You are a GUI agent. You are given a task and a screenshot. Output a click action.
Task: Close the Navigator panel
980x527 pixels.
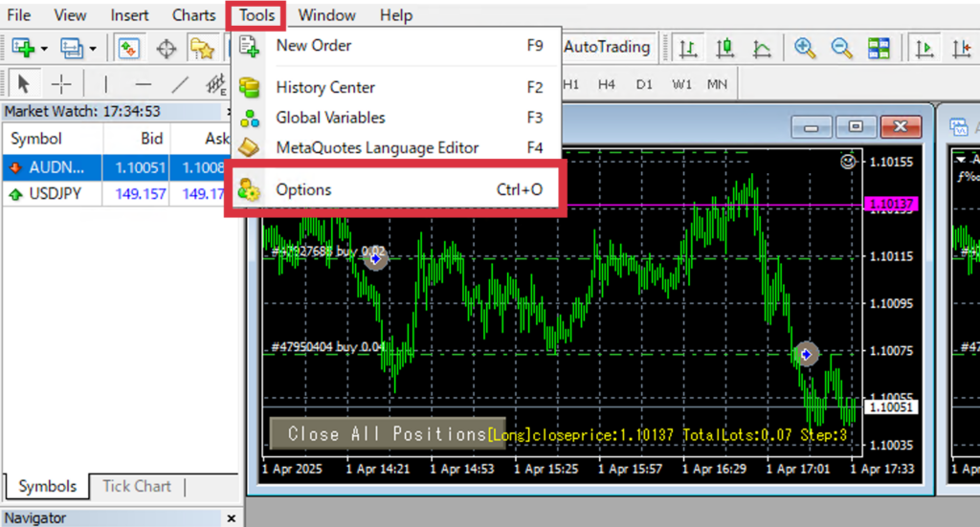(232, 518)
